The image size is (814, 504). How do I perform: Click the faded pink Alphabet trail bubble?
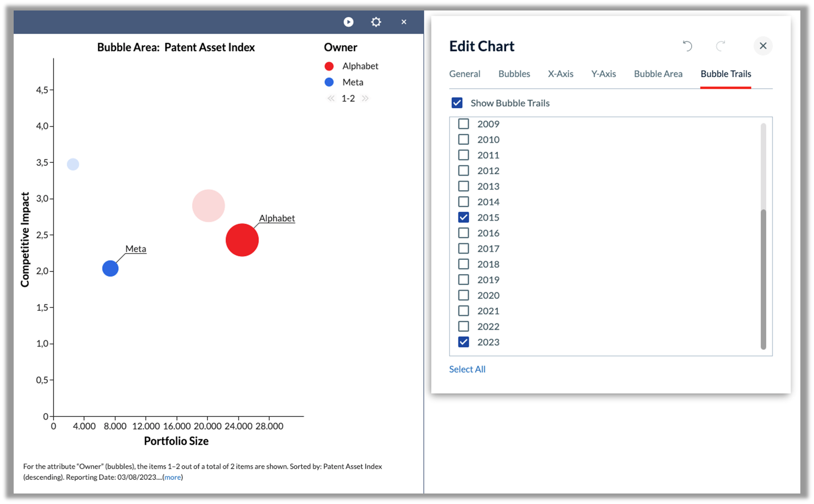coord(208,206)
